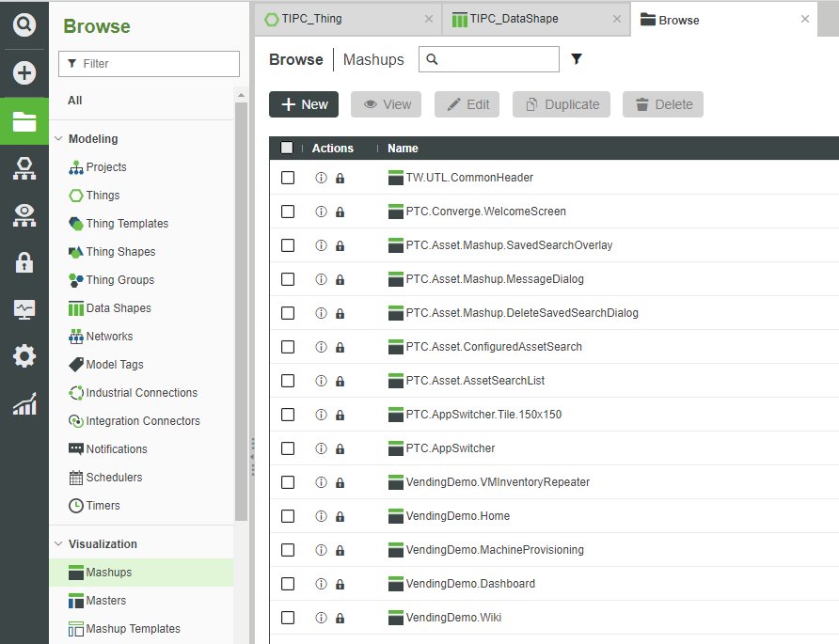Click the navigation panel vertical scrollbar
Screen dimensions: 839x644
(241, 310)
